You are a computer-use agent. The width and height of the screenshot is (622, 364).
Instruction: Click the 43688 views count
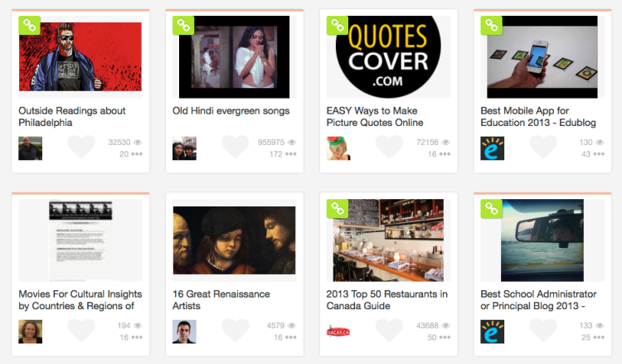(x=427, y=326)
